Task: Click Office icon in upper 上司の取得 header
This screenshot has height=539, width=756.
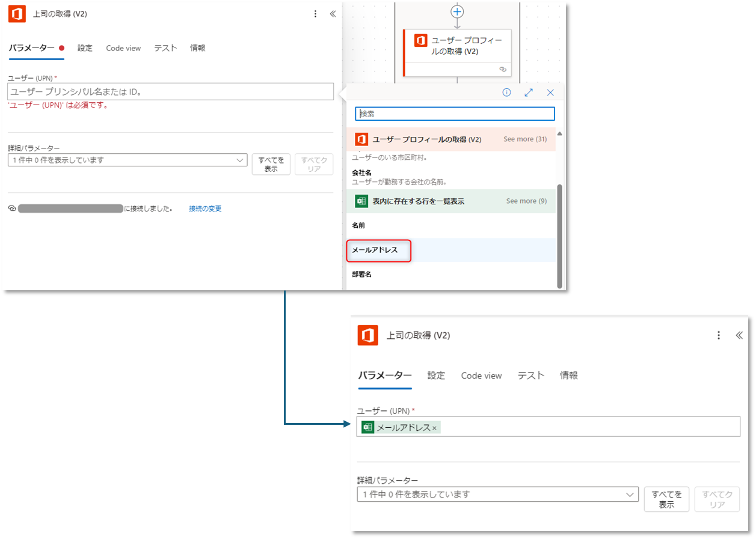Action: pyautogui.click(x=17, y=14)
